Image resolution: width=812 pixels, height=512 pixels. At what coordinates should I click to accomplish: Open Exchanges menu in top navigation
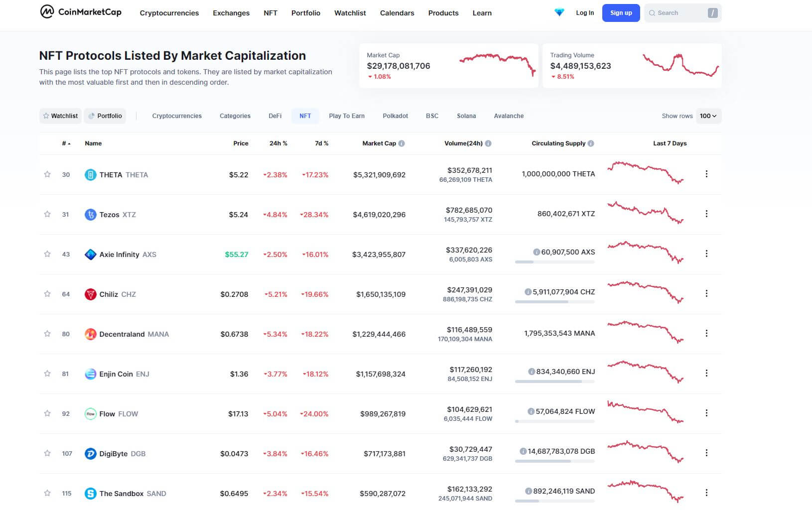pos(231,13)
